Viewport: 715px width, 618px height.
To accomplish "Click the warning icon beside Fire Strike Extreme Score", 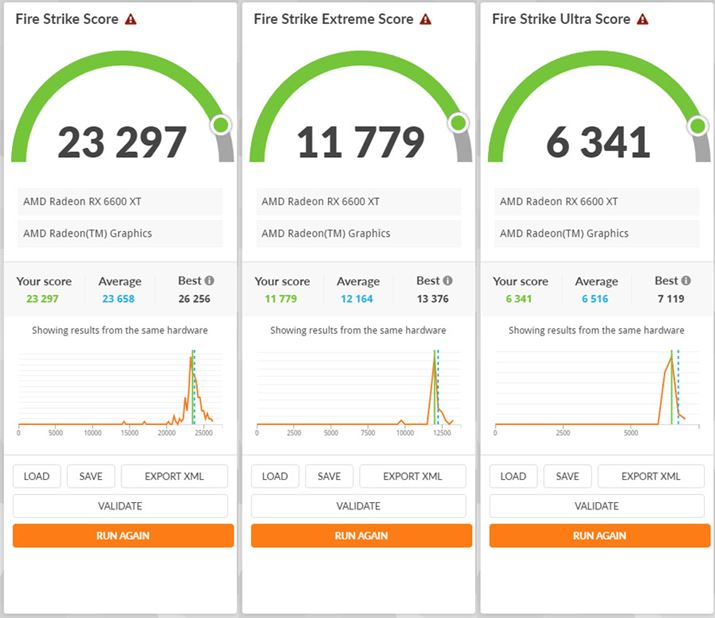I will coord(425,19).
